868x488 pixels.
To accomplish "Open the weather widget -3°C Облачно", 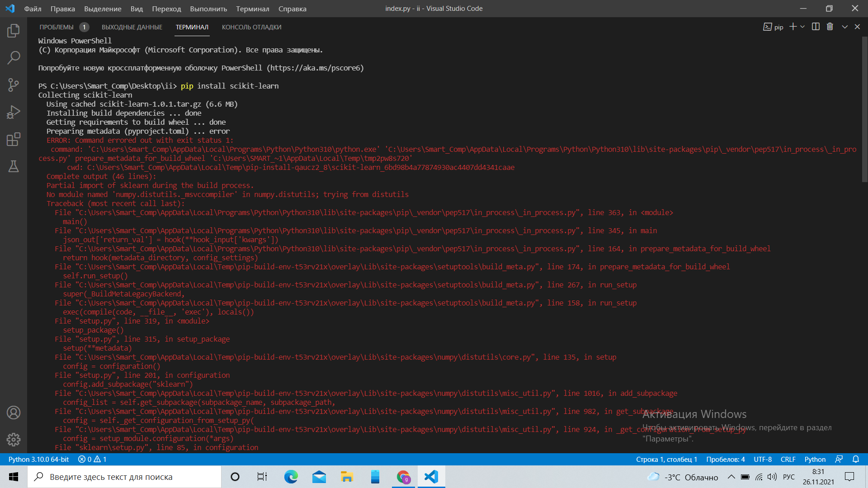I will (x=683, y=477).
